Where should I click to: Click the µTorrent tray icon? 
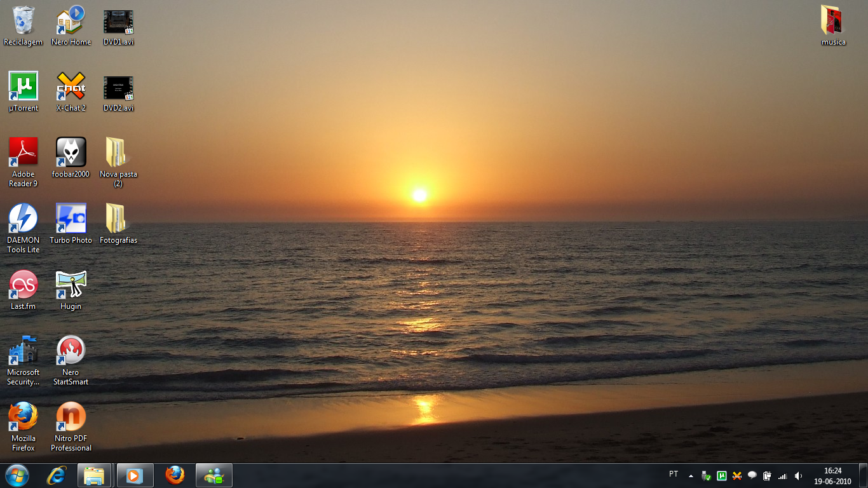pyautogui.click(x=722, y=476)
